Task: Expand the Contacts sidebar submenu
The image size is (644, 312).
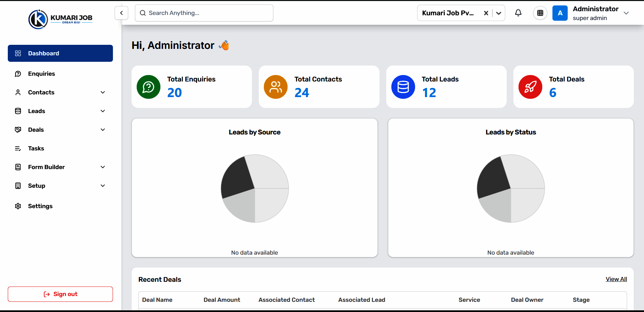Action: (103, 92)
